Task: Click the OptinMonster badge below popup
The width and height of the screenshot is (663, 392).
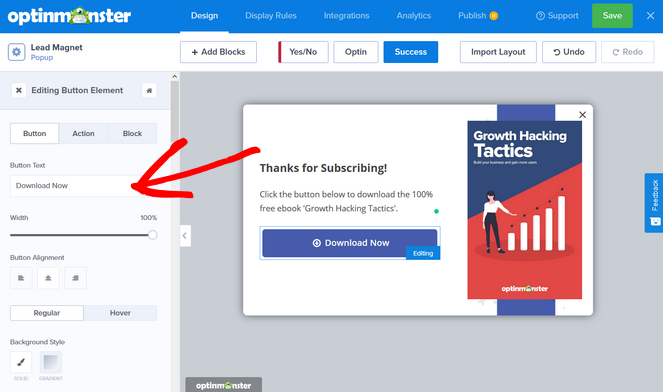Action: (223, 385)
